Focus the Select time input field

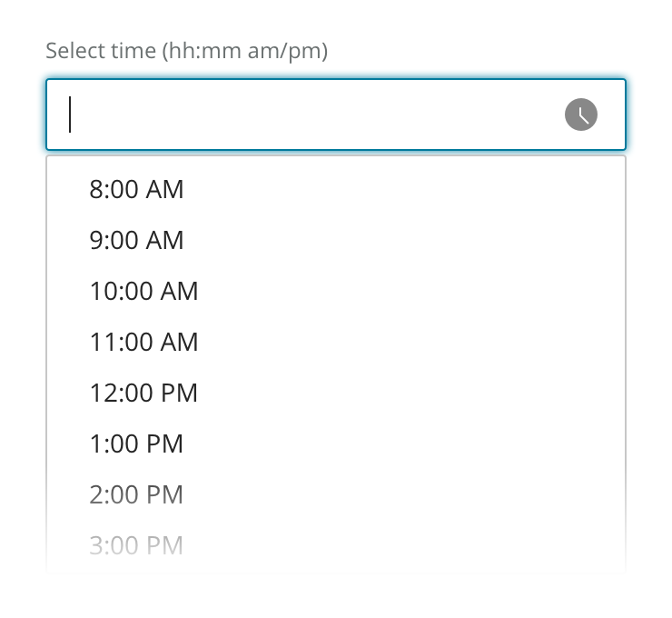point(309,115)
